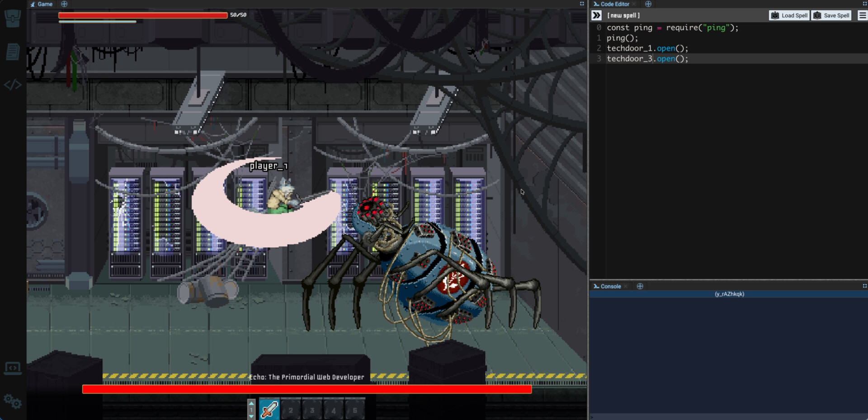This screenshot has height=420, width=868.
Task: Run the spell with the double-chevron button
Action: [597, 15]
